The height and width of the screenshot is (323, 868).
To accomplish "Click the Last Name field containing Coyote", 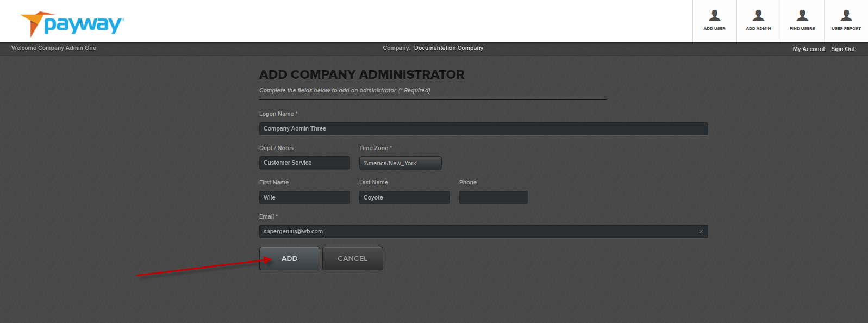I will pyautogui.click(x=404, y=197).
